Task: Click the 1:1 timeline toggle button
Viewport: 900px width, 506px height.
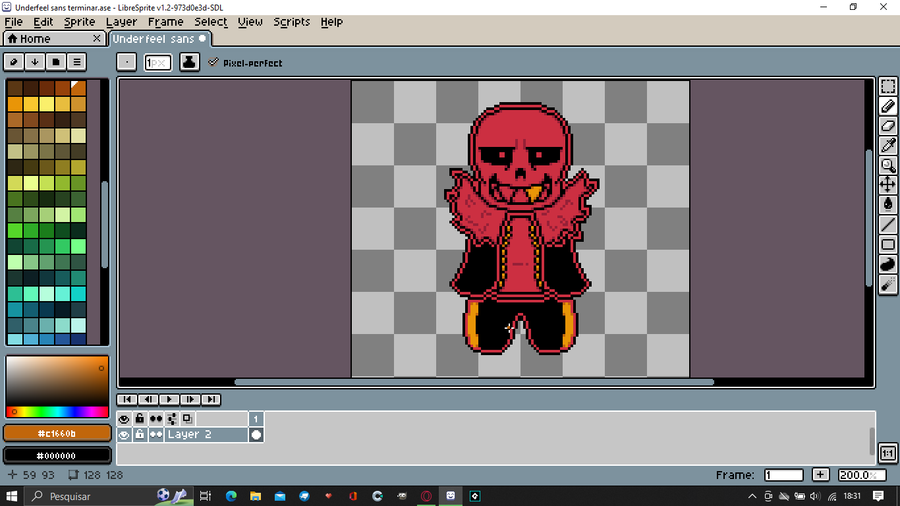Action: (x=888, y=453)
